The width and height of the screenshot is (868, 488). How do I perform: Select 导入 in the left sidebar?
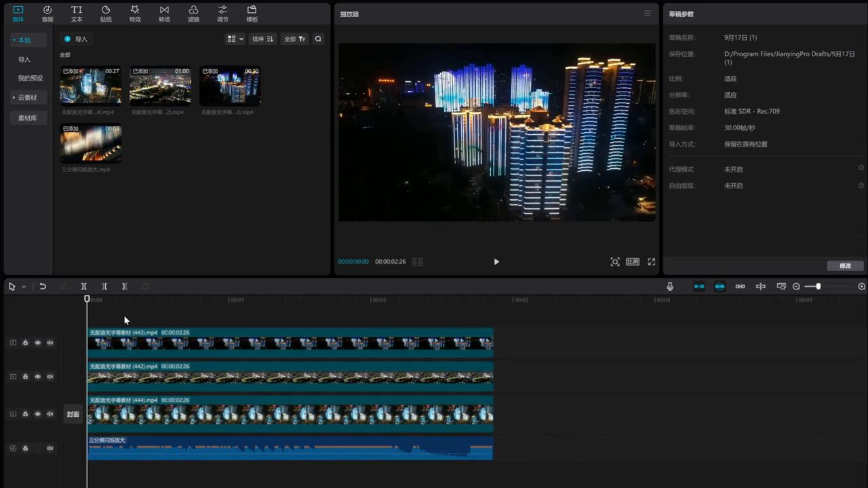pos(24,60)
